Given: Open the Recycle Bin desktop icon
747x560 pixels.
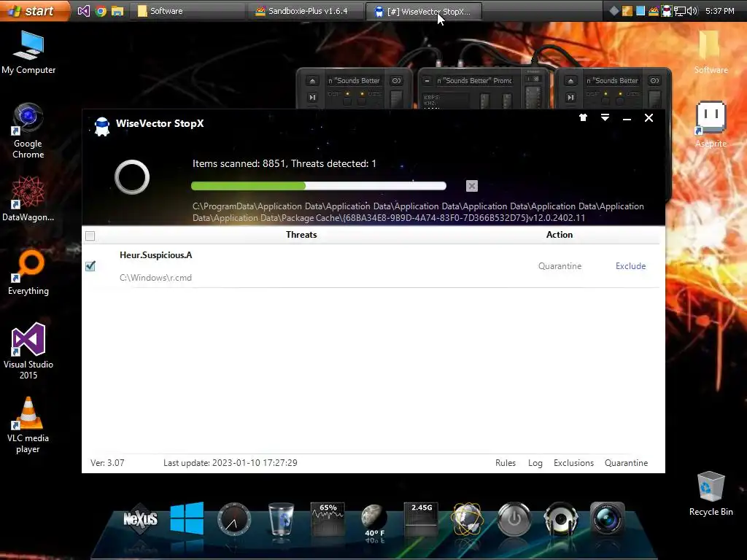Looking at the screenshot, I should [x=711, y=494].
